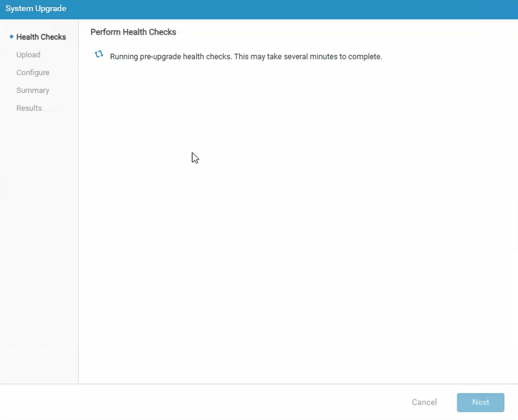This screenshot has width=518, height=420.
Task: Go to the Upload wizard step
Action: click(x=28, y=55)
